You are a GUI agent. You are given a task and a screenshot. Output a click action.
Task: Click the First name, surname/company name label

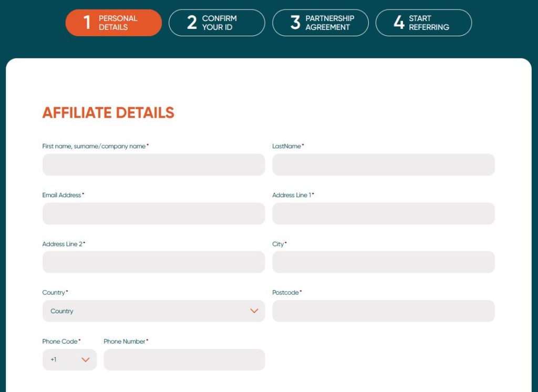(x=94, y=146)
